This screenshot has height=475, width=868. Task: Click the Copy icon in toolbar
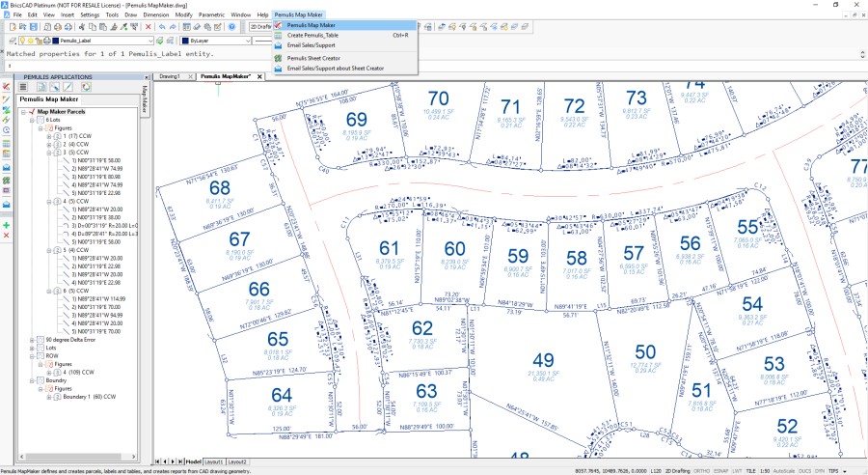click(93, 27)
